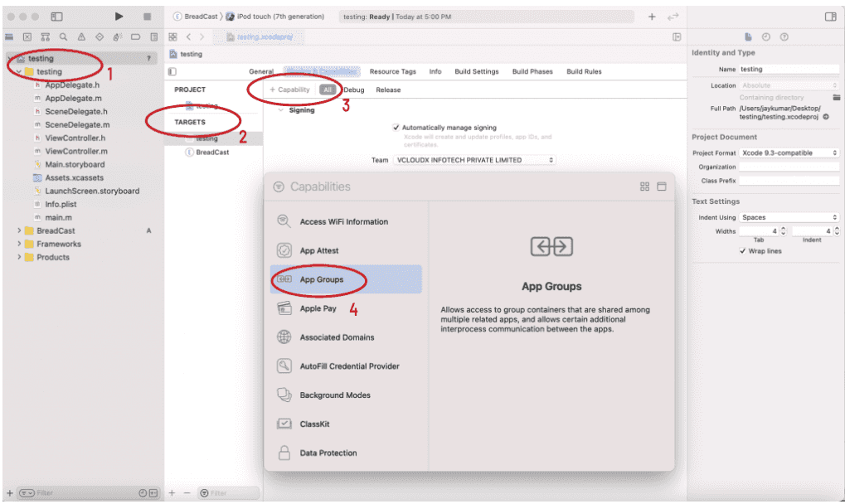Open the Project navigator tab icon

coord(9,37)
